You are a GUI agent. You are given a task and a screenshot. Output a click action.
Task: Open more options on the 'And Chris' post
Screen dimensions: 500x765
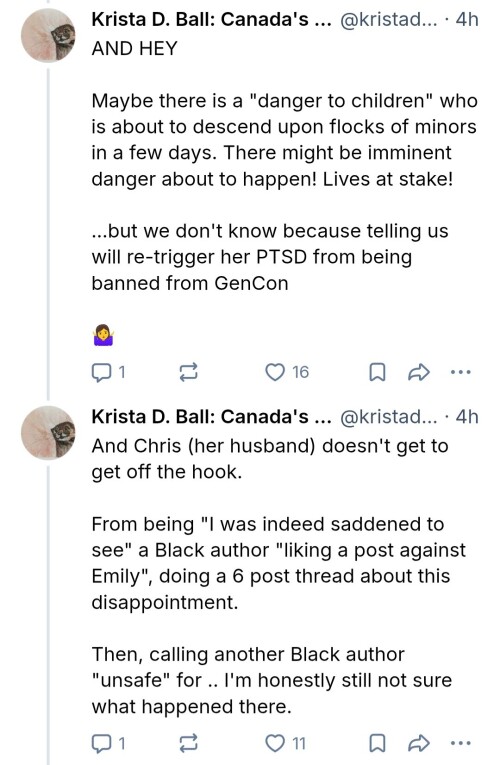[x=461, y=744]
